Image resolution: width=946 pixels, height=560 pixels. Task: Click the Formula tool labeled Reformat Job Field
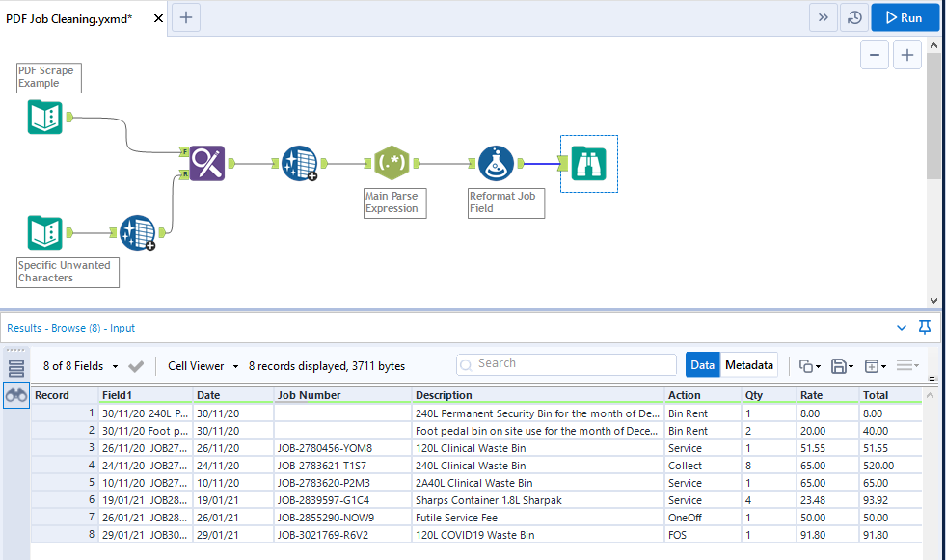[x=498, y=163]
